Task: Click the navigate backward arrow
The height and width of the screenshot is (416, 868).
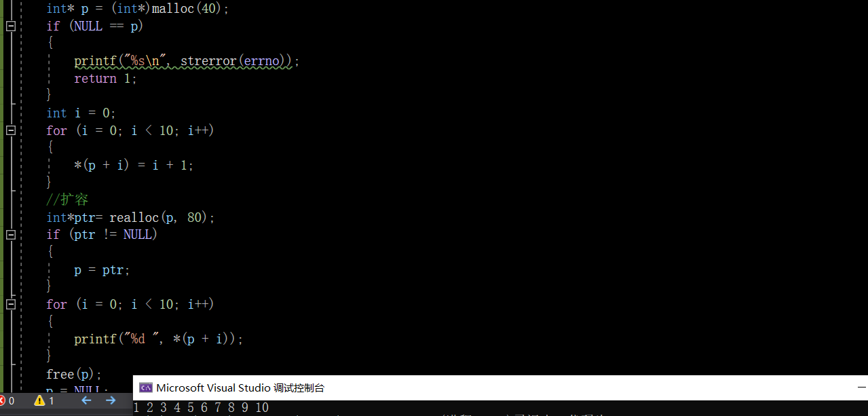Action: pos(86,400)
